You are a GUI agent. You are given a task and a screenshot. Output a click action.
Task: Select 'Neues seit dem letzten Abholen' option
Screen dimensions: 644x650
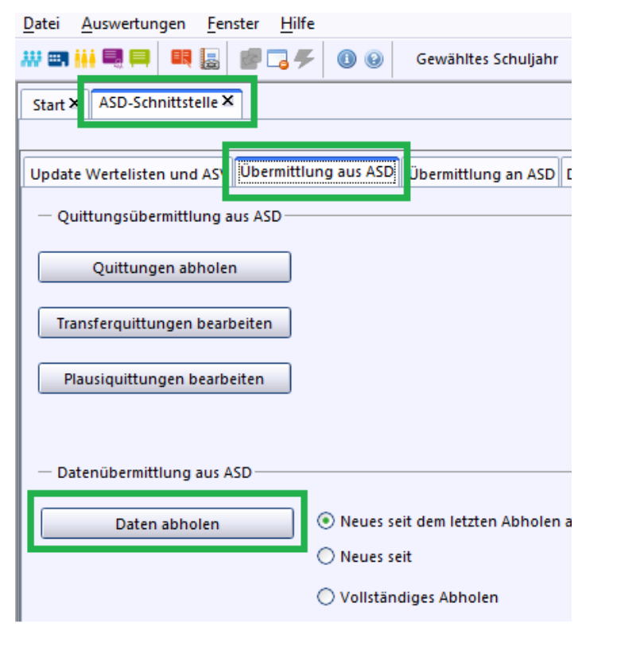tap(326, 521)
